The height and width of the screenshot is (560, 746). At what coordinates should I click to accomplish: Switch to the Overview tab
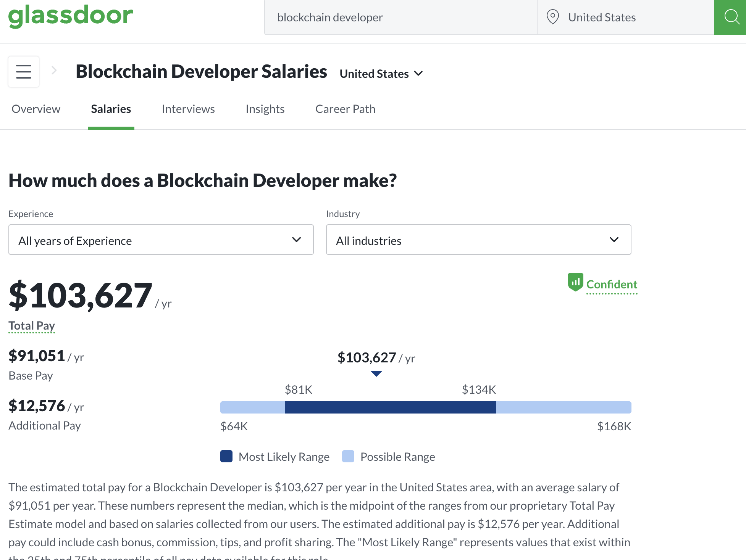36,109
